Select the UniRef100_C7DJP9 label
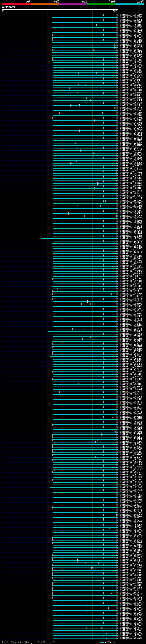 tap(131, 442)
